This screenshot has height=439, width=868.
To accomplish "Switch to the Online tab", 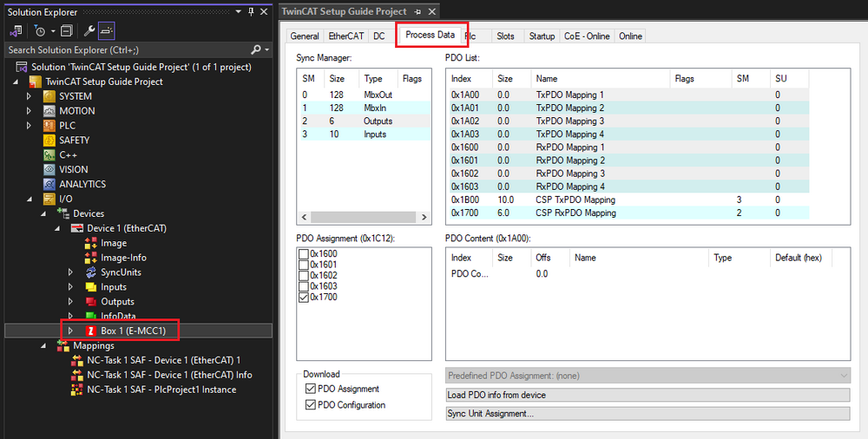I will 630,36.
